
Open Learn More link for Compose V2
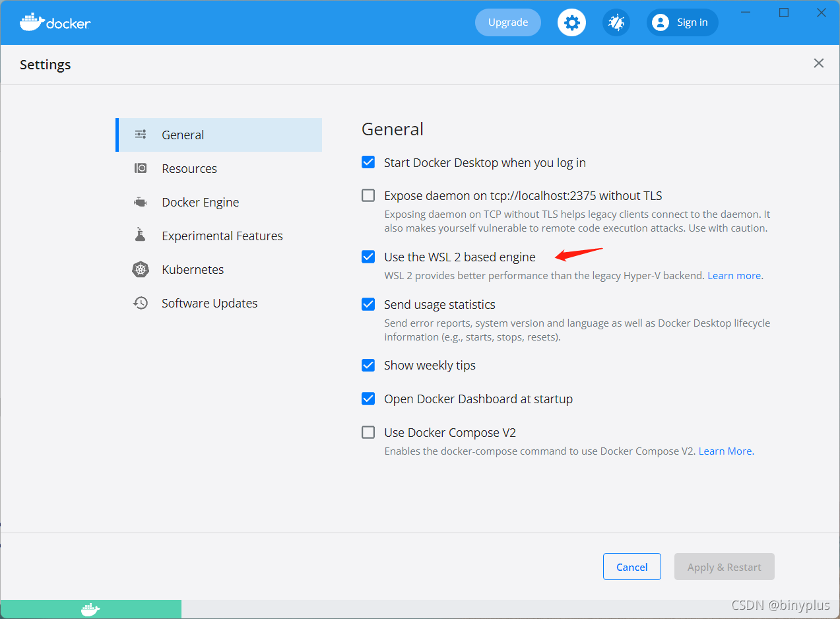(x=725, y=451)
